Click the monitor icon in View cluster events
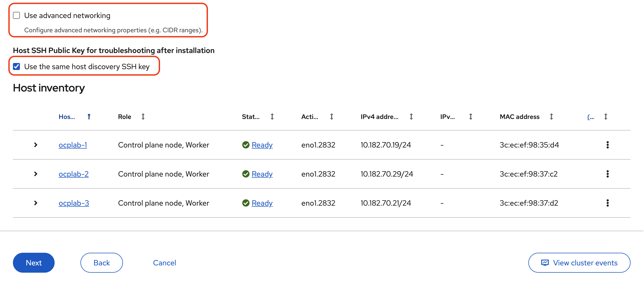 click(545, 263)
